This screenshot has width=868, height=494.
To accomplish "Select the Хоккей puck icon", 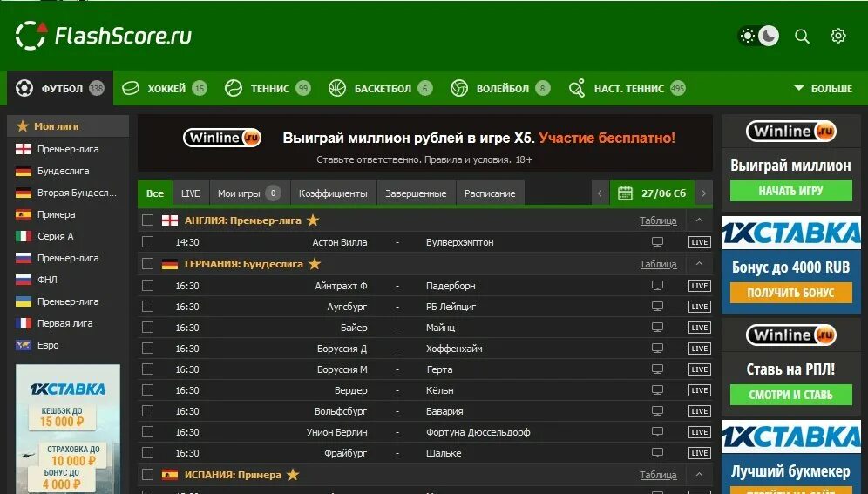I will pyautogui.click(x=131, y=88).
